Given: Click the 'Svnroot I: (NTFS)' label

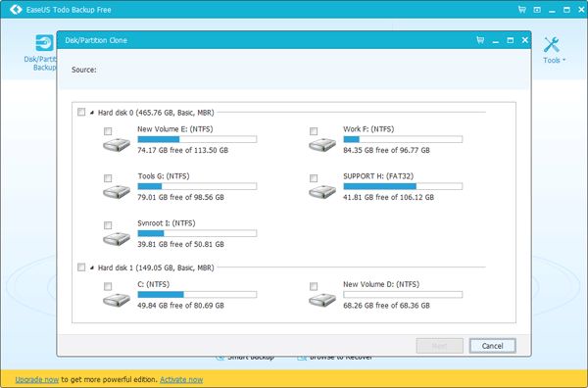Looking at the screenshot, I should [167, 223].
